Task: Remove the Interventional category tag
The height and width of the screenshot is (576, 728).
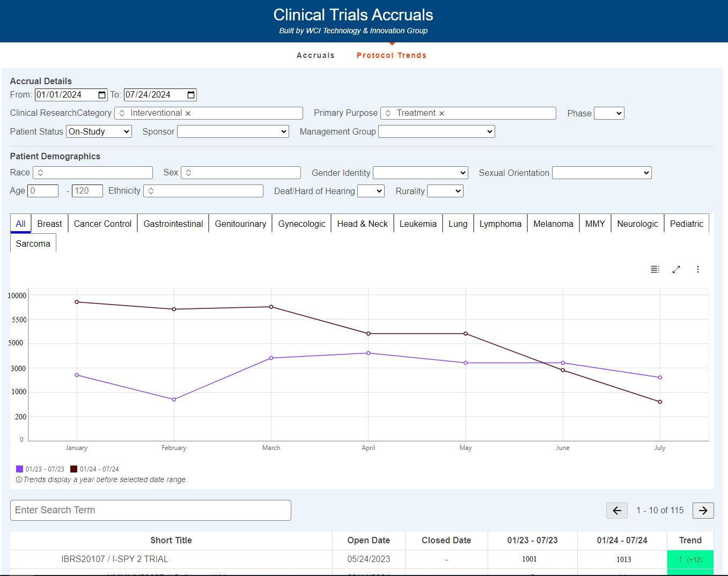Action: [x=188, y=113]
